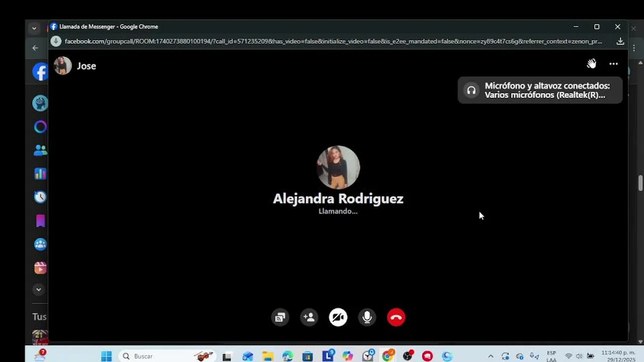Image resolution: width=644 pixels, height=362 pixels.
Task: Click the headphones audio device notification
Action: 540,90
